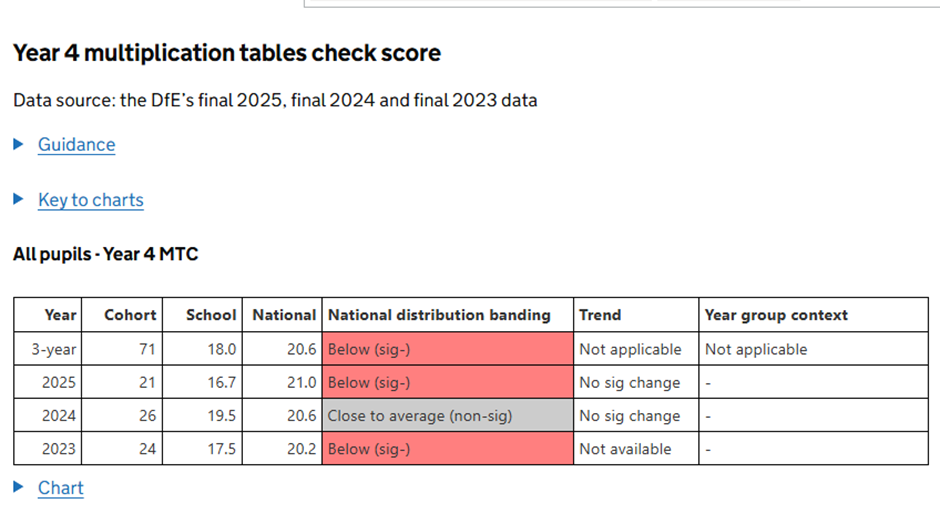Click the Year group context header
Image resolution: width=940 pixels, height=524 pixels.
(x=776, y=315)
